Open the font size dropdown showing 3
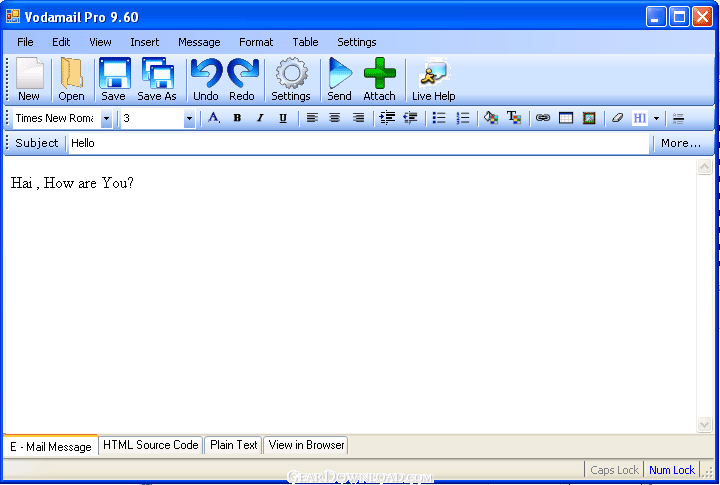720x485 pixels. pos(189,118)
